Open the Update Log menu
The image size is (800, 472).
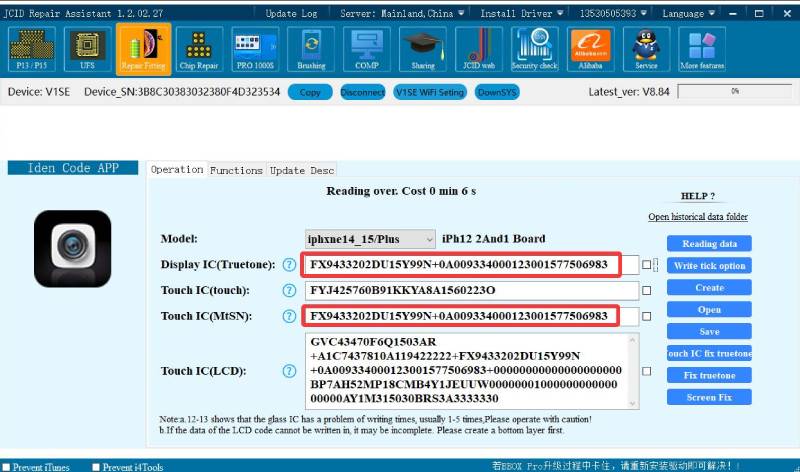291,13
